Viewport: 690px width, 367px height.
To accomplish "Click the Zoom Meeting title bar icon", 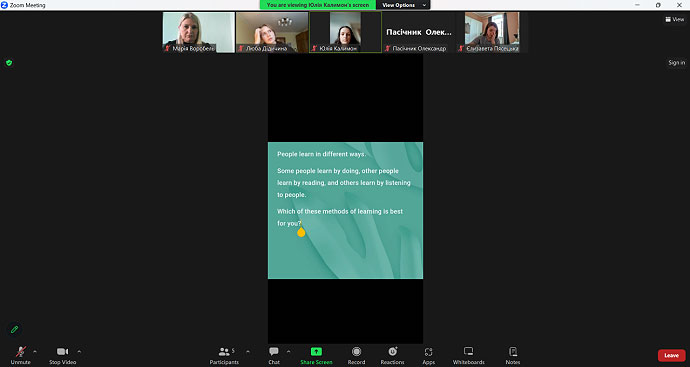I will 4,5.
